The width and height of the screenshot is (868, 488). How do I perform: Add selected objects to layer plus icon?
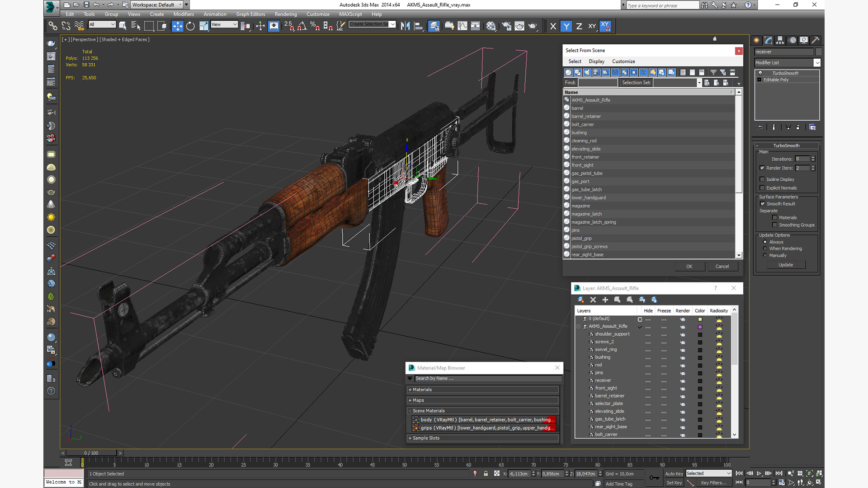point(605,300)
